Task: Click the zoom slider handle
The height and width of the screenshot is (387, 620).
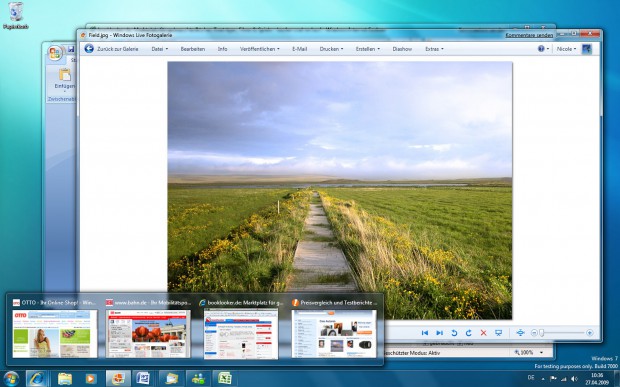Action: click(x=542, y=333)
